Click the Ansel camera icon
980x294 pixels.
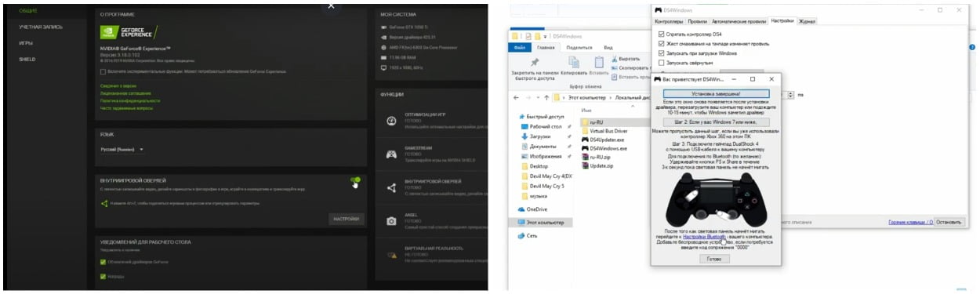tap(390, 221)
